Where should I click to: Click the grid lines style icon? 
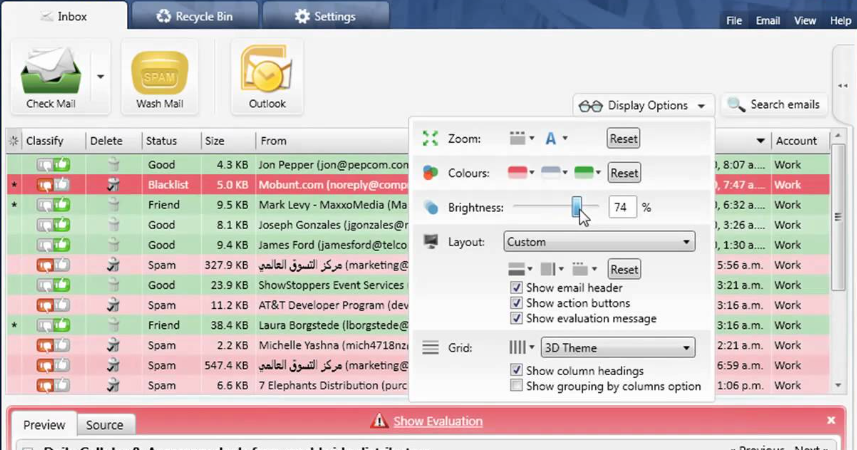pos(516,347)
